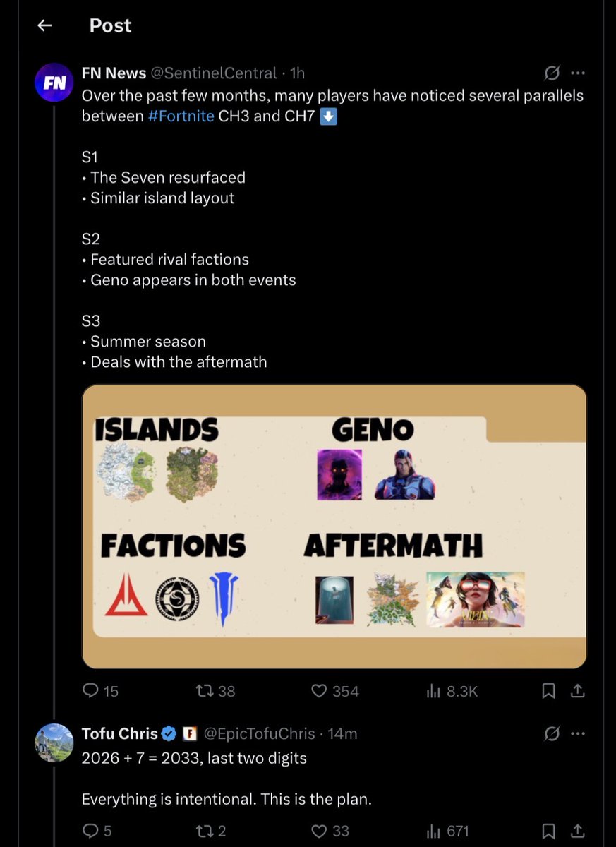616x847 pixels.
Task: Open Tofu Chris profile avatar
Action: pos(54,743)
